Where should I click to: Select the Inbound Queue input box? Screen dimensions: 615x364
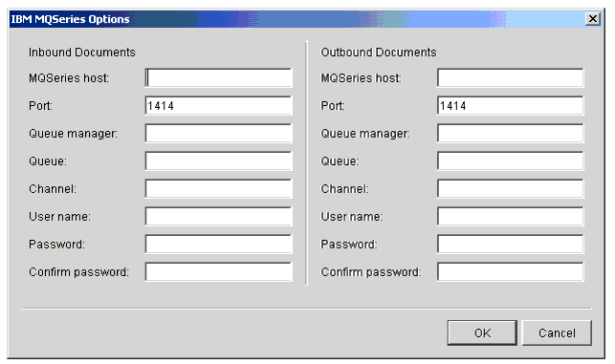[218, 161]
